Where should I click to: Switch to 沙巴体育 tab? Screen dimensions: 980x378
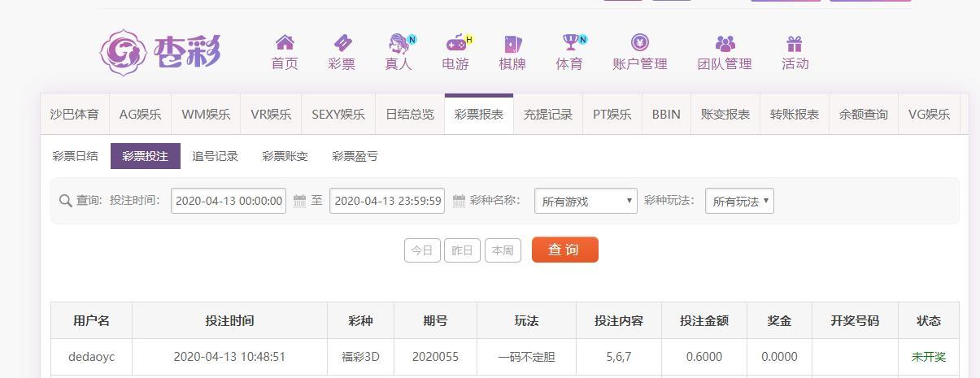tap(75, 115)
